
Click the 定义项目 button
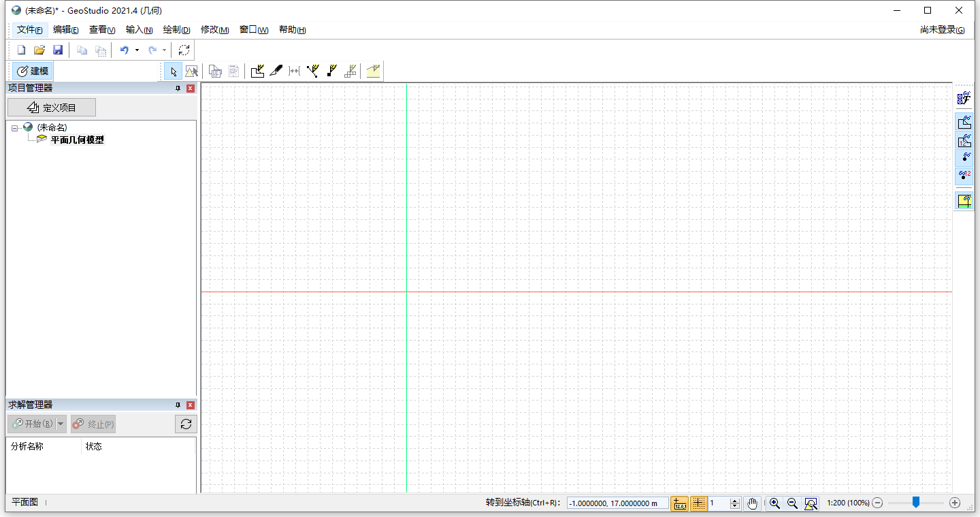click(52, 108)
